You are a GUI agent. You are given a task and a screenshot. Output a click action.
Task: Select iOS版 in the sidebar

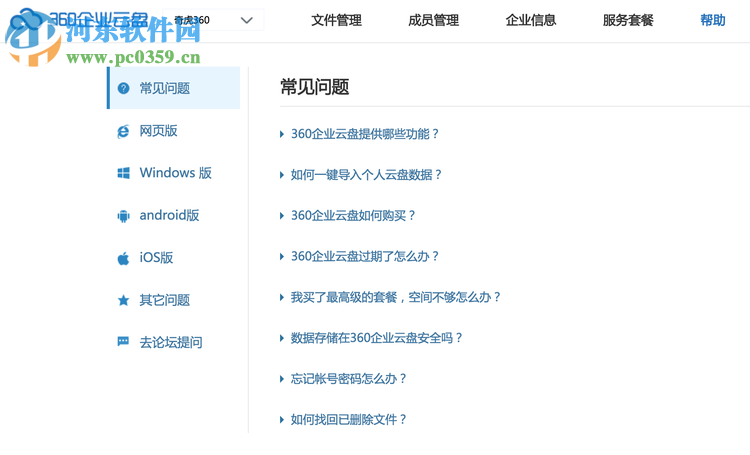pyautogui.click(x=156, y=258)
